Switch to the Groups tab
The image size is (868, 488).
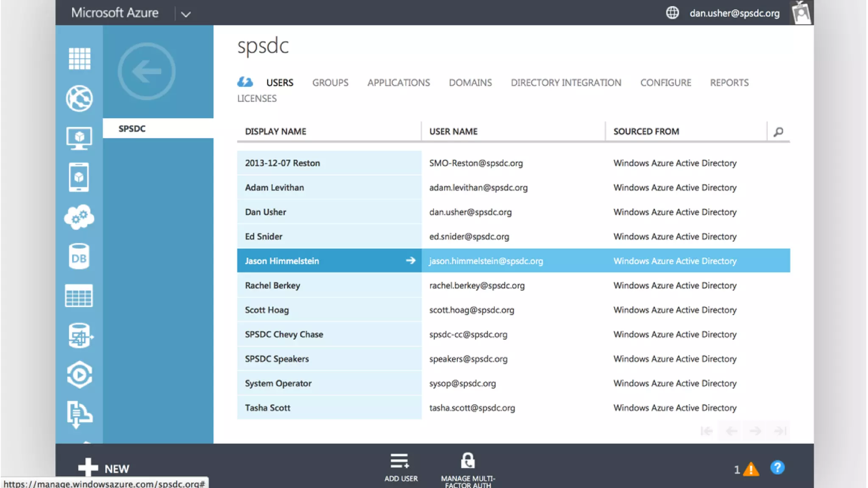330,83
